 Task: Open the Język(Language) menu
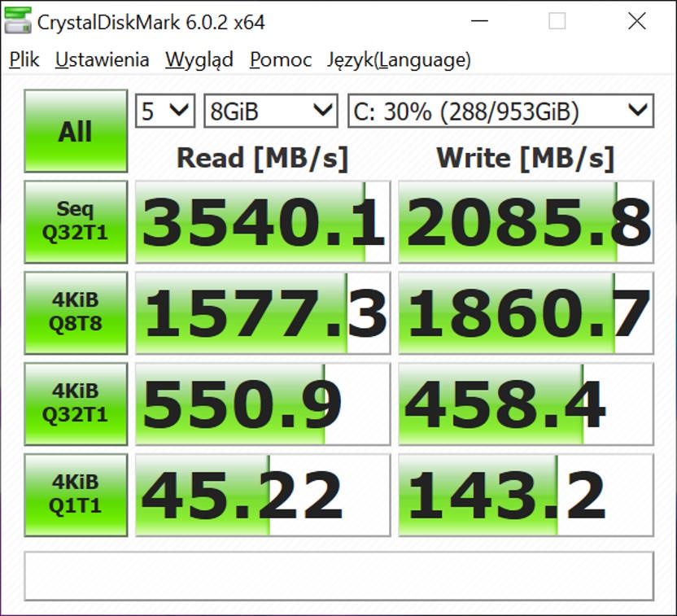point(399,59)
